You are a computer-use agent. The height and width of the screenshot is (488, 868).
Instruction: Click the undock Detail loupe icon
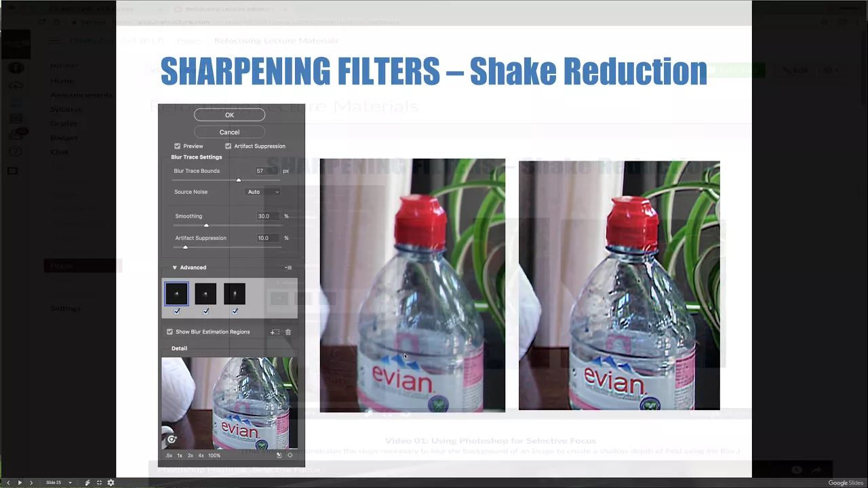point(279,455)
